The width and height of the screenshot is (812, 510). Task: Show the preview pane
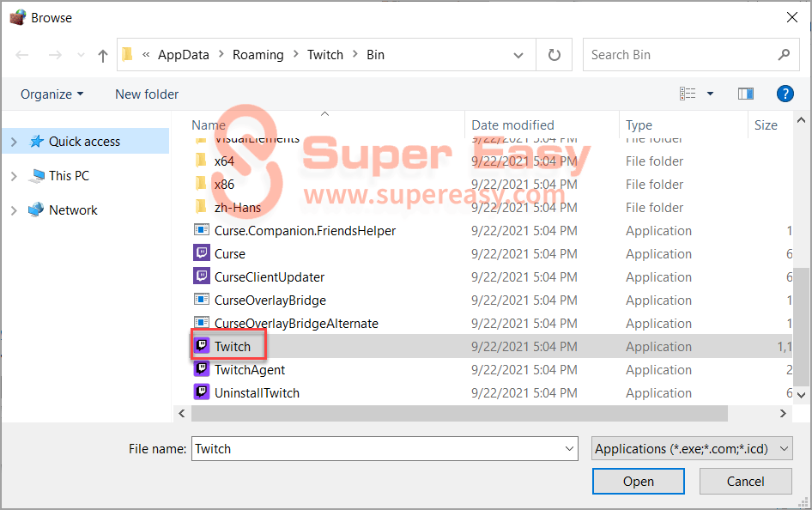tap(746, 94)
